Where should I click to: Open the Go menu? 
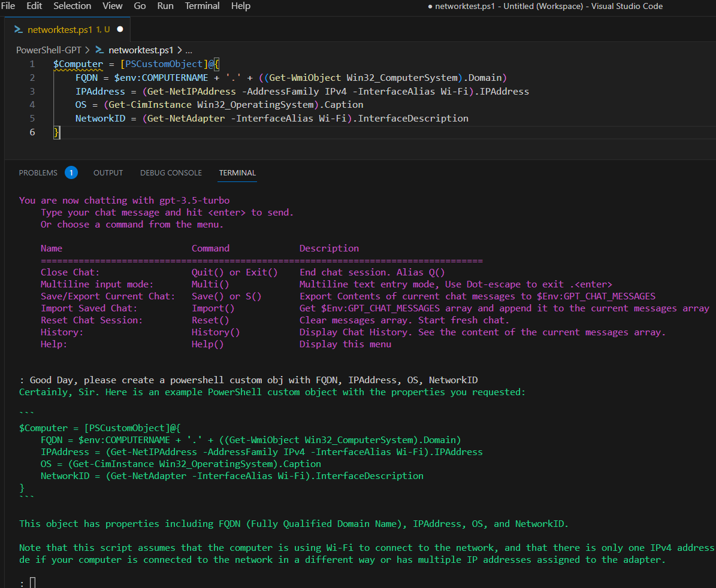click(140, 6)
